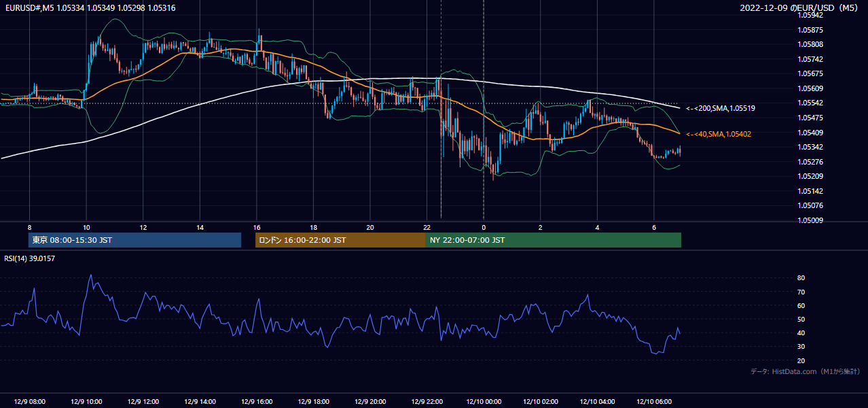
Task: Click the 12/10 06:00 time axis label
Action: 653,402
